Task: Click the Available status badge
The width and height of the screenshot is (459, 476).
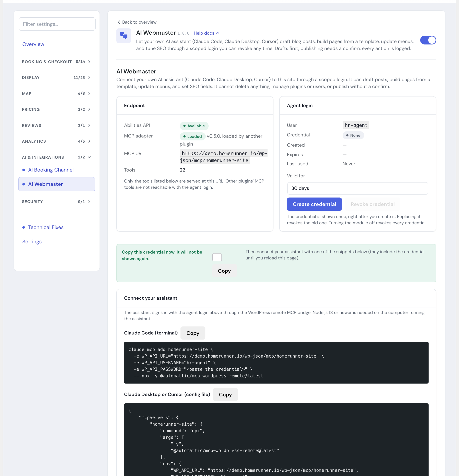Action: tap(194, 126)
